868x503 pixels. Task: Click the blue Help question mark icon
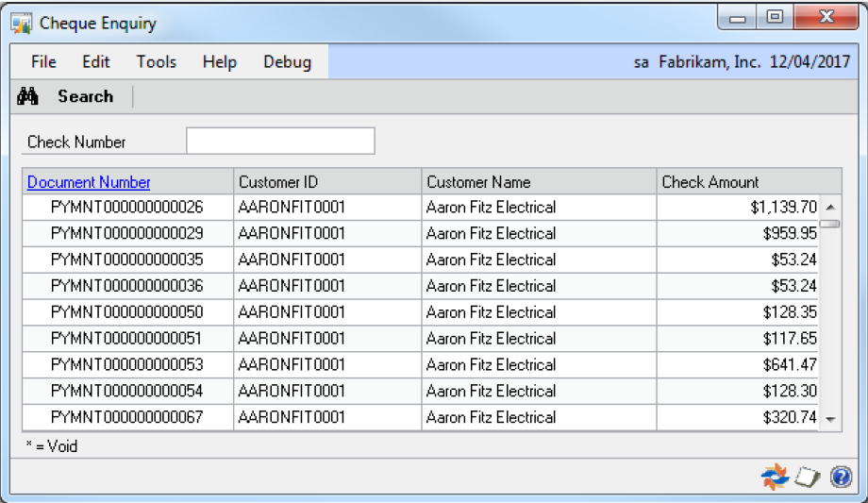[841, 478]
